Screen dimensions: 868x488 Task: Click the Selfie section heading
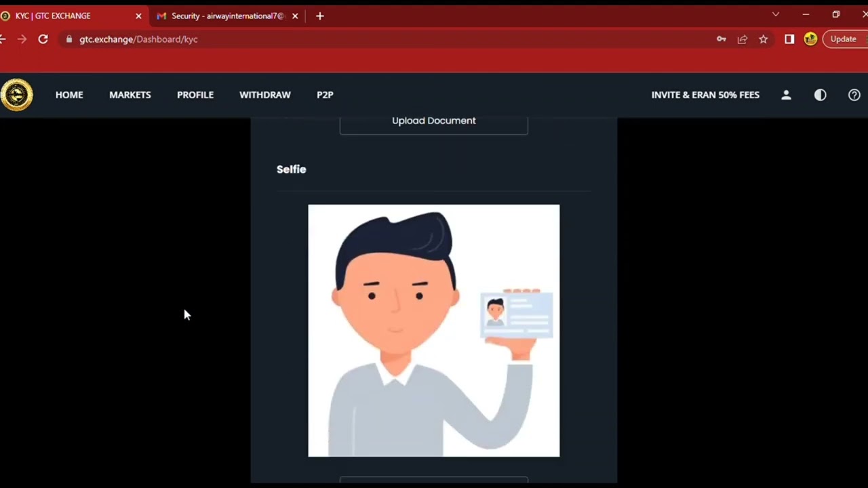point(292,169)
